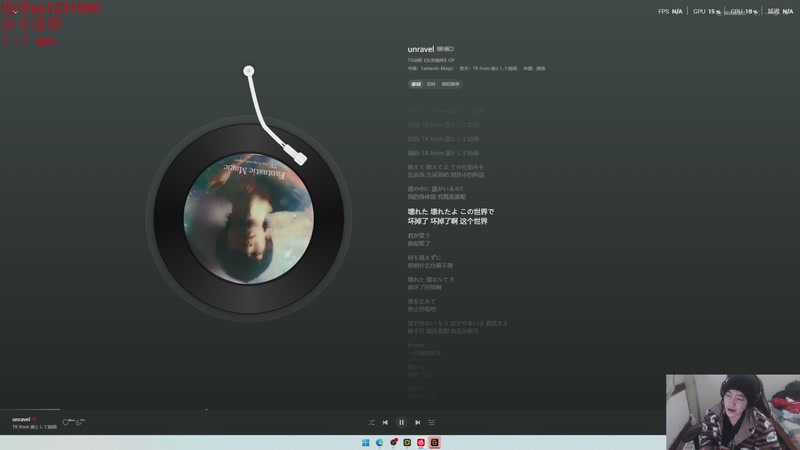800x450 pixels.
Task: Jump to lyric line 君が笑う
Action: click(x=418, y=236)
